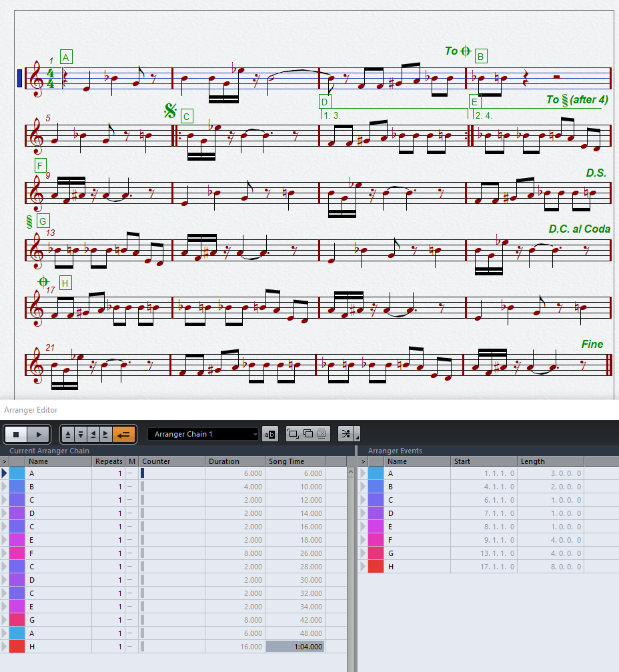The width and height of the screenshot is (619, 672).
Task: Toggle repeat mode for chain row G
Action: click(130, 620)
